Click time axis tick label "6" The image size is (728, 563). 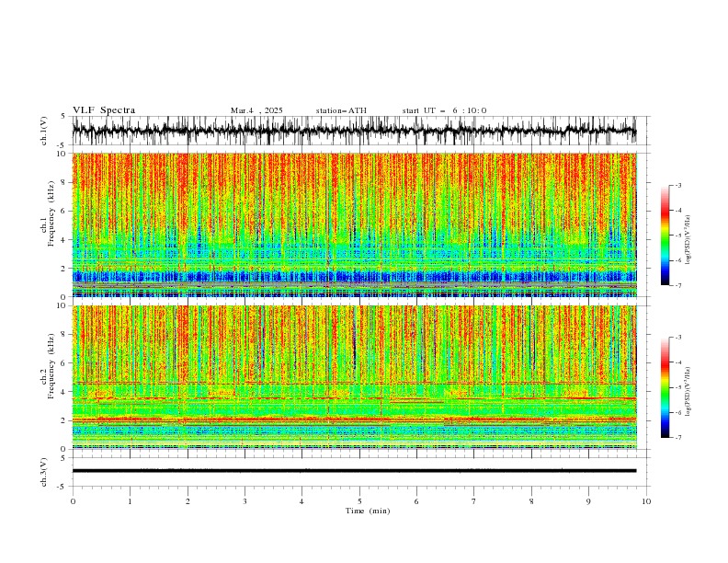click(x=416, y=501)
